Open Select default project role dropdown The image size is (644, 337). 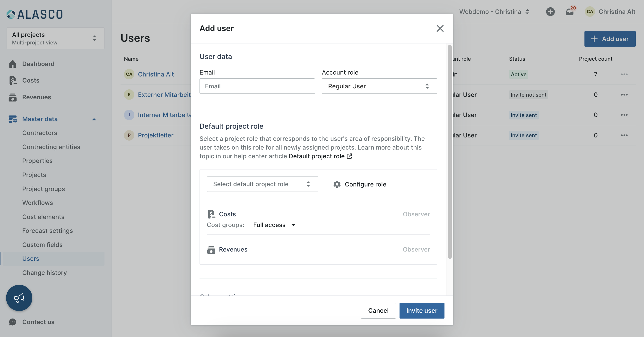262,184
